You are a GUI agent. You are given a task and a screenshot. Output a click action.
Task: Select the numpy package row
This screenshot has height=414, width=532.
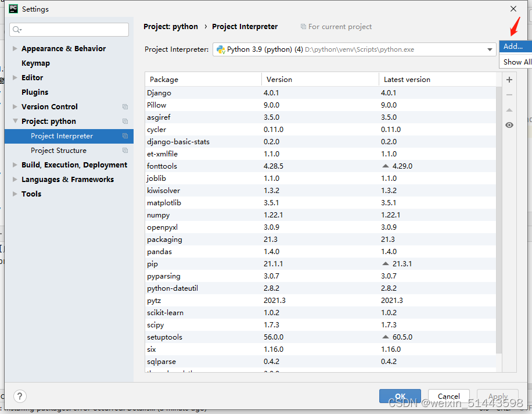pyautogui.click(x=320, y=215)
